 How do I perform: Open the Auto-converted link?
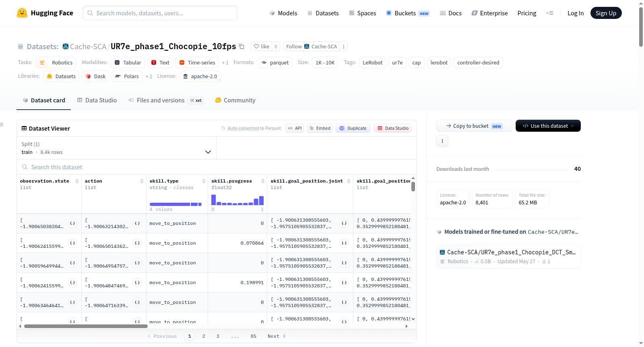(x=243, y=128)
